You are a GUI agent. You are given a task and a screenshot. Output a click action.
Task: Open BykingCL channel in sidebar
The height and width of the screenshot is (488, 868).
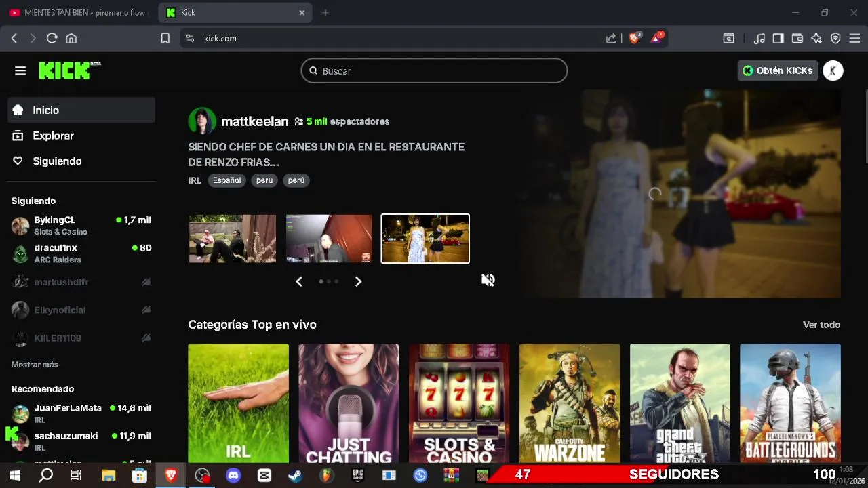pos(81,225)
